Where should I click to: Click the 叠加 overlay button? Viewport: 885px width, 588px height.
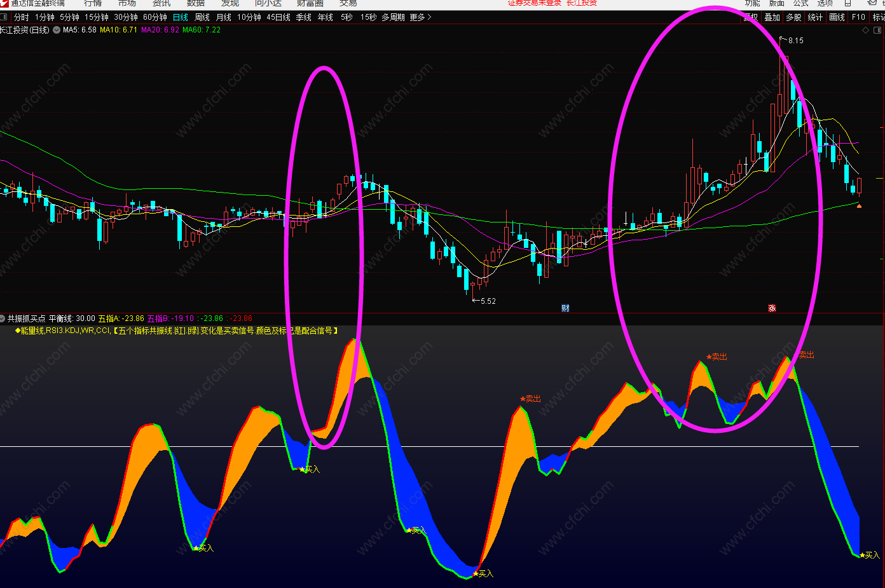click(x=772, y=17)
